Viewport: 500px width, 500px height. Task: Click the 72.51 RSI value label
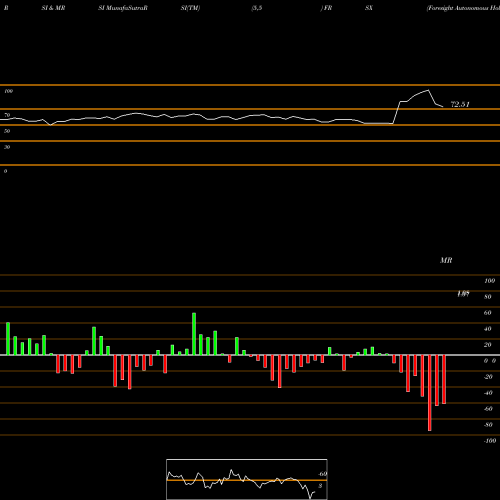point(460,104)
